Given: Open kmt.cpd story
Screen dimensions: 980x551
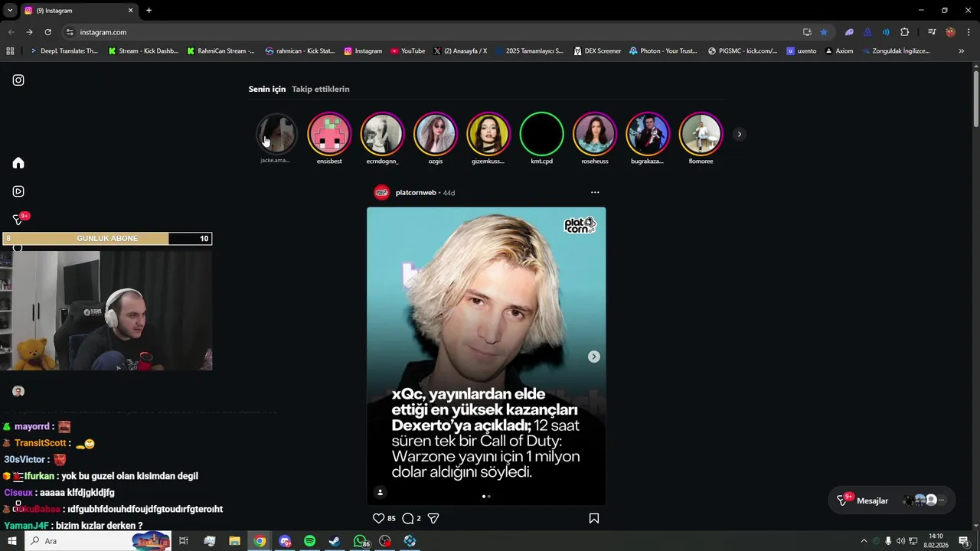Looking at the screenshot, I should [541, 134].
